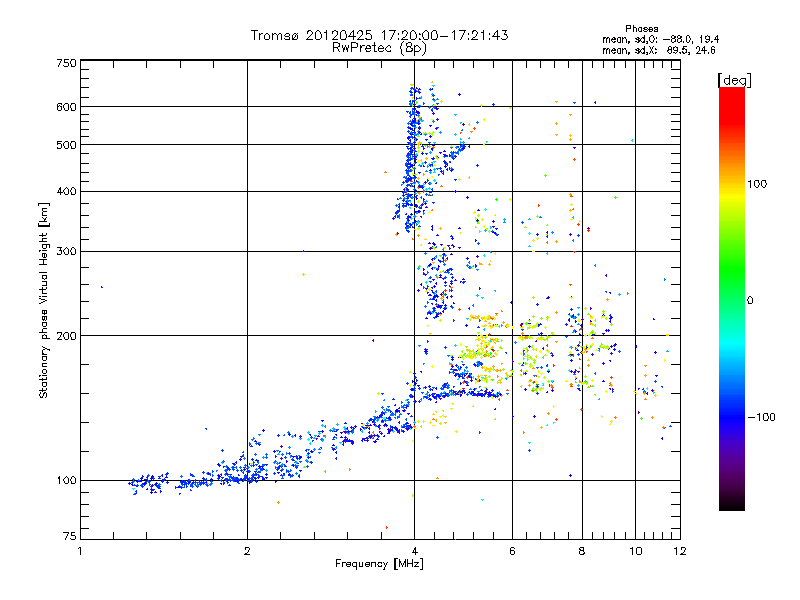Click the colorbar tick label '-100'

pos(761,417)
